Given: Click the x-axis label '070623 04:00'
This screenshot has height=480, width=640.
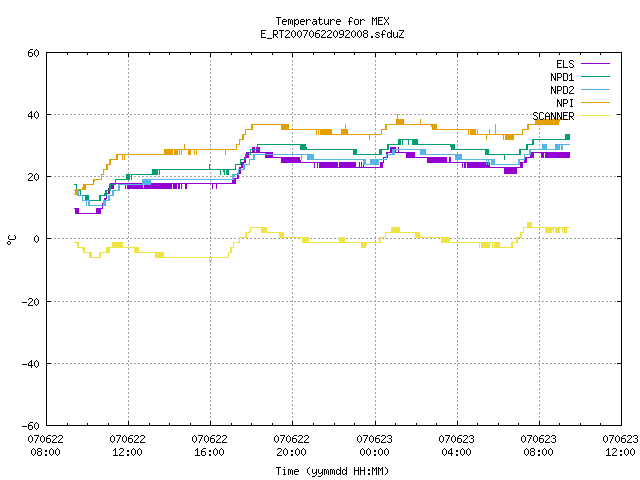Looking at the screenshot, I should point(456,446).
